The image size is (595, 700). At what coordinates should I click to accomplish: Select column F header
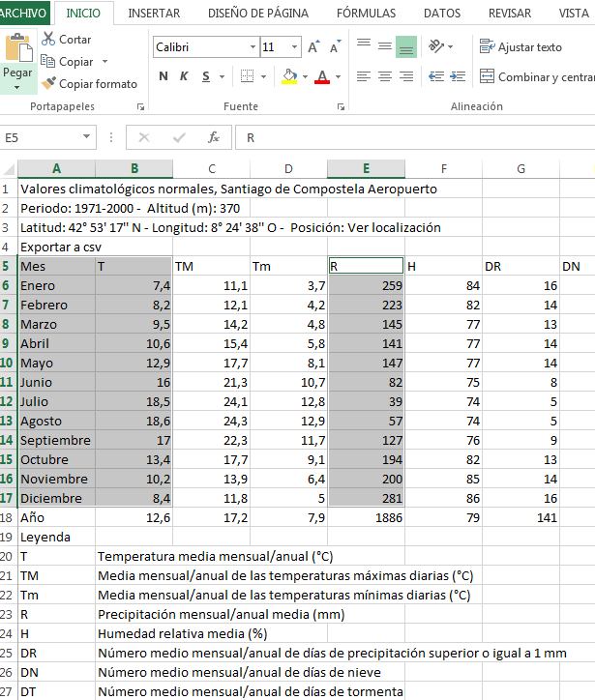[x=443, y=169]
